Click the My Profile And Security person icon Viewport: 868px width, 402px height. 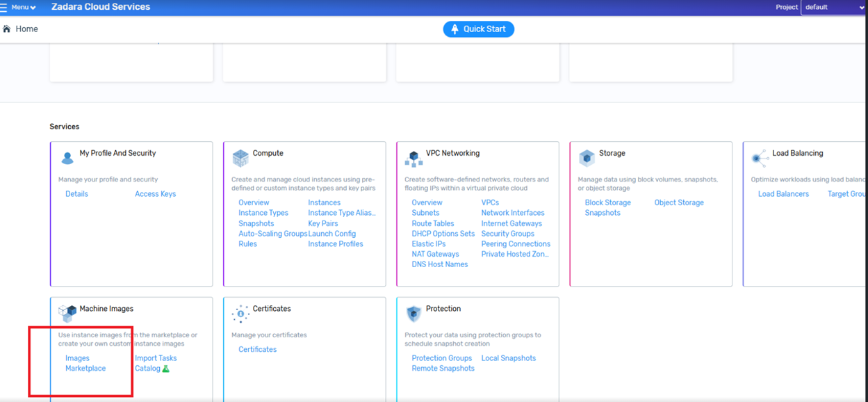click(67, 159)
